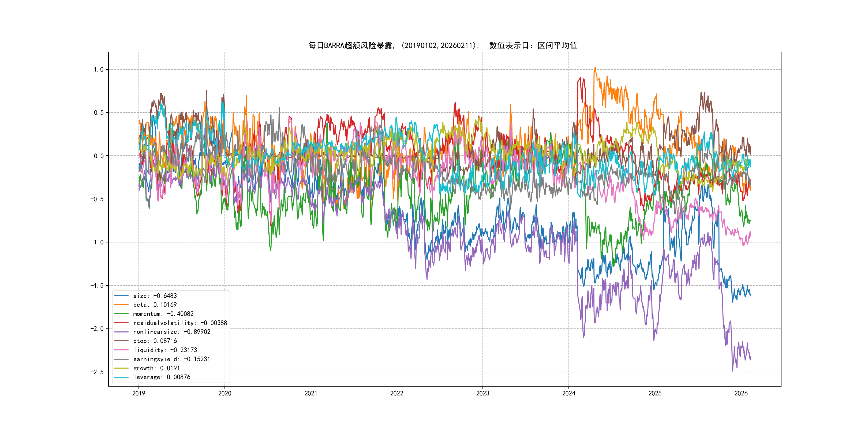Viewport: 868px width, 434px height.
Task: Click the 2024 x-axis tick label
Action: tap(569, 393)
